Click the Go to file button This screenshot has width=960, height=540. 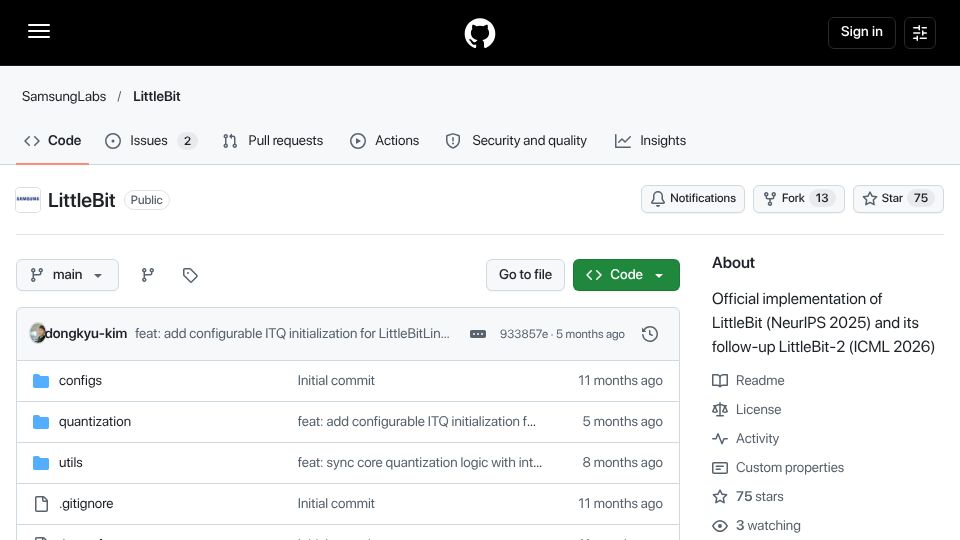click(x=525, y=275)
